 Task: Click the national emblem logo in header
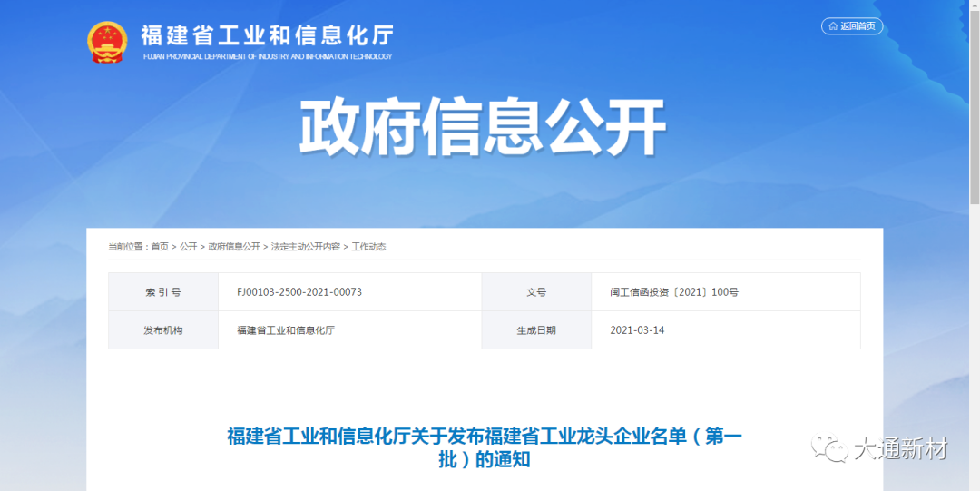[x=108, y=42]
